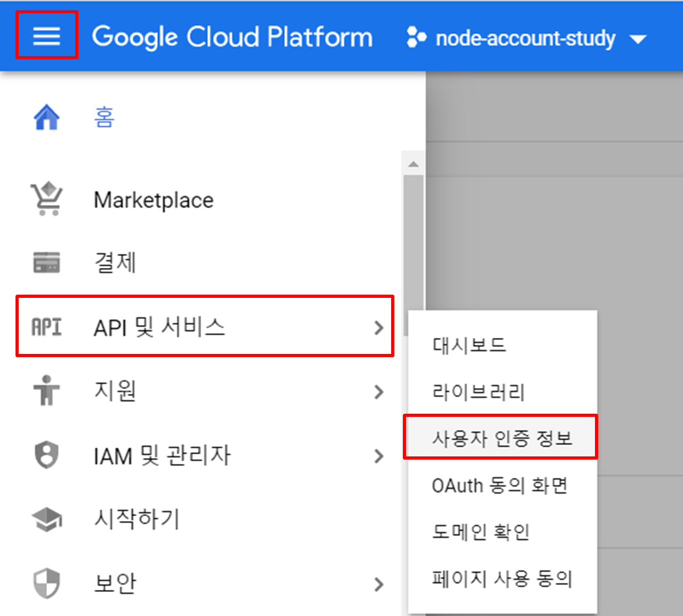Click the security shield icon

pos(46,583)
